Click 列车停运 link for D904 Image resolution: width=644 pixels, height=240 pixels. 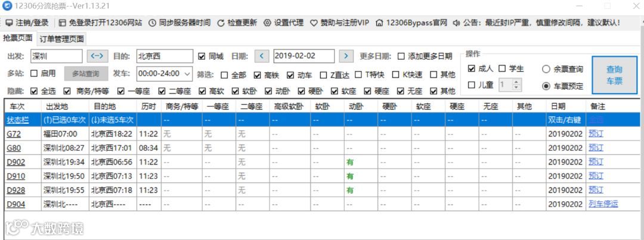(603, 204)
